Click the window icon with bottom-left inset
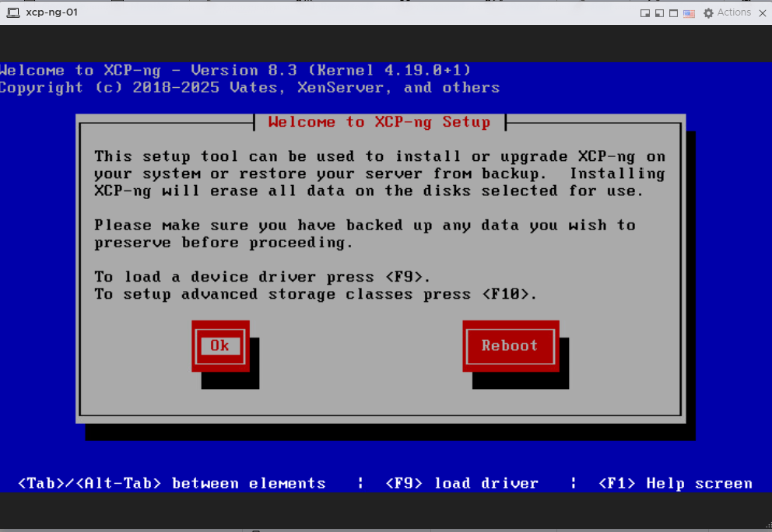This screenshot has height=532, width=772. click(659, 13)
